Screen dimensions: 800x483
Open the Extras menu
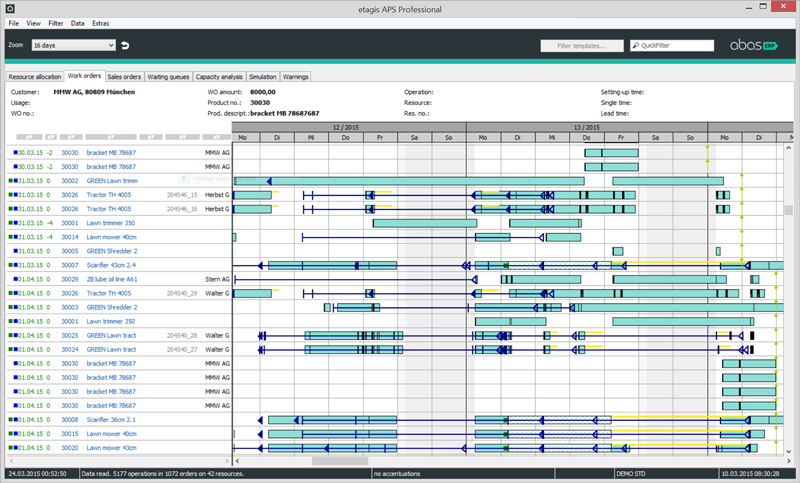click(x=101, y=22)
